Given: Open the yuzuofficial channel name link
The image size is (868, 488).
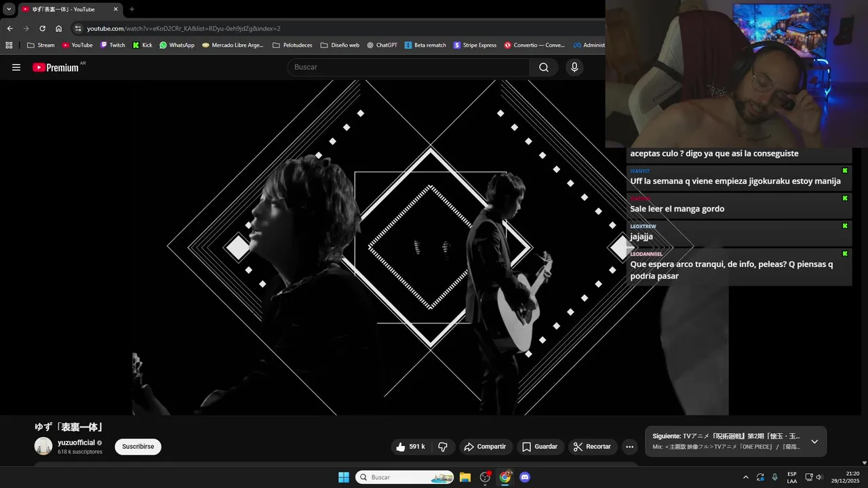Looking at the screenshot, I should 76,443.
